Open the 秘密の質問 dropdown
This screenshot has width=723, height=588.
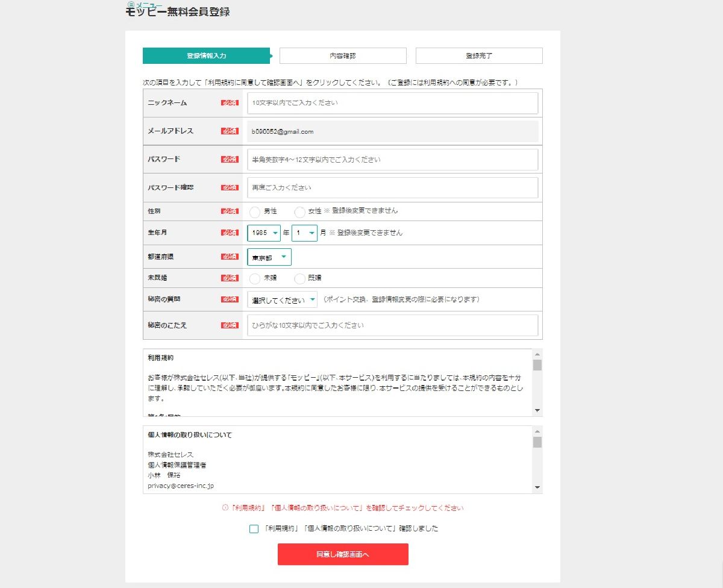(282, 299)
